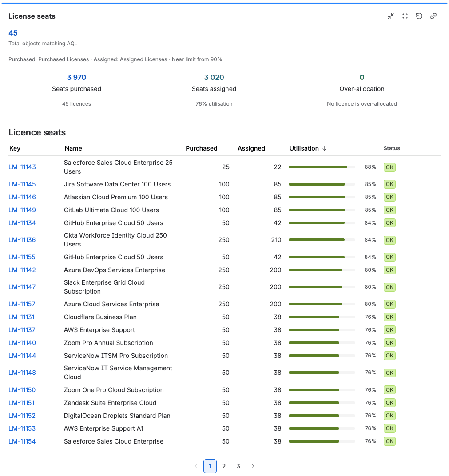Open licence LM-11146
Image resolution: width=449 pixels, height=476 pixels.
point(22,197)
